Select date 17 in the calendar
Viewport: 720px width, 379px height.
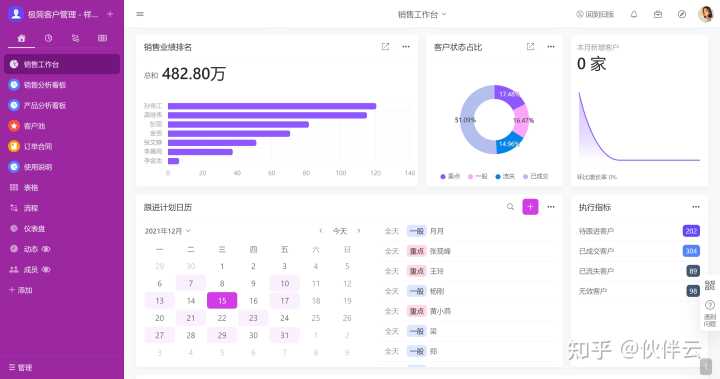tap(284, 300)
